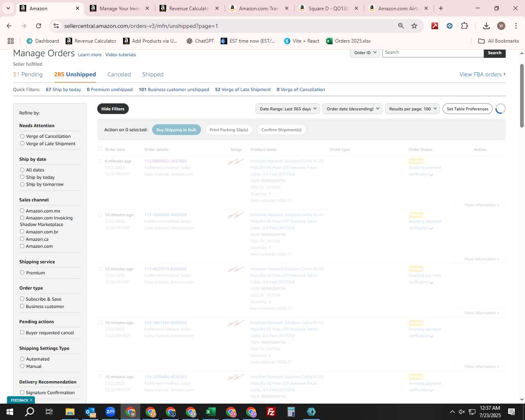
Task: Open the red PDF extension icon
Action: [435, 26]
